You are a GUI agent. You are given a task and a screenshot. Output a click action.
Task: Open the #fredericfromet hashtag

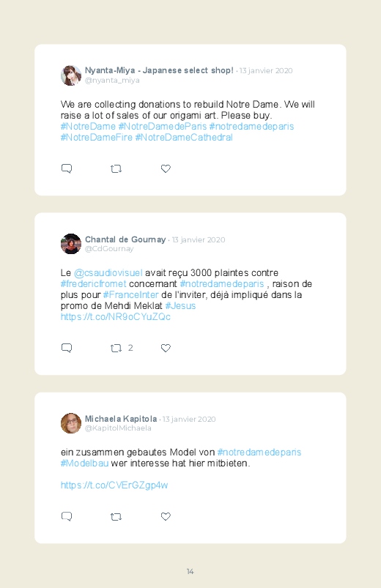click(94, 284)
